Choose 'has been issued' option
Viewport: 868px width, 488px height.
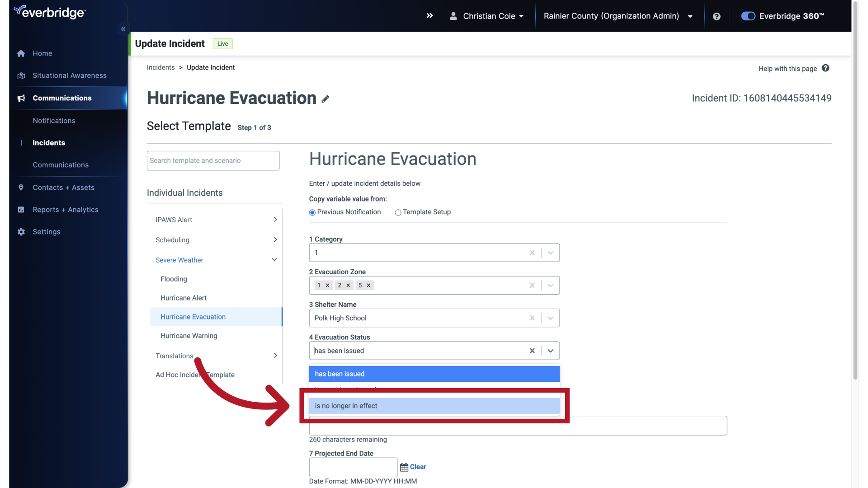coord(434,374)
